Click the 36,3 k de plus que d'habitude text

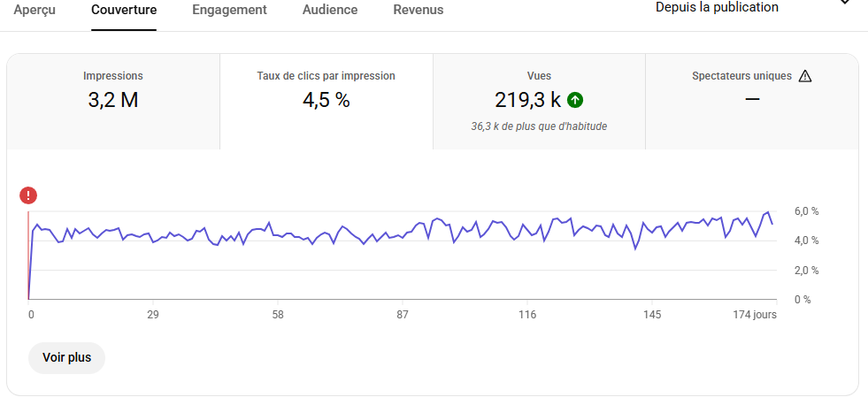539,126
